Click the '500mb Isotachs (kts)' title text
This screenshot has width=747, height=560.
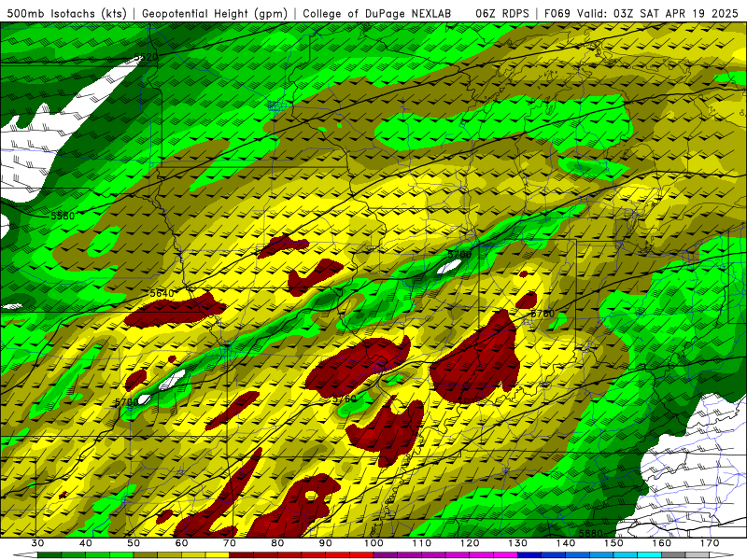(66, 13)
